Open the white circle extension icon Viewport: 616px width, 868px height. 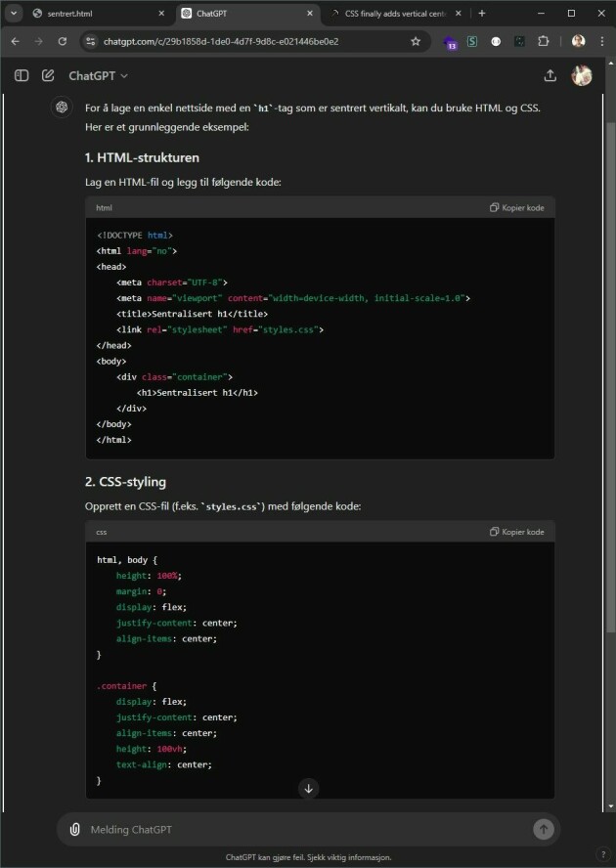496,41
